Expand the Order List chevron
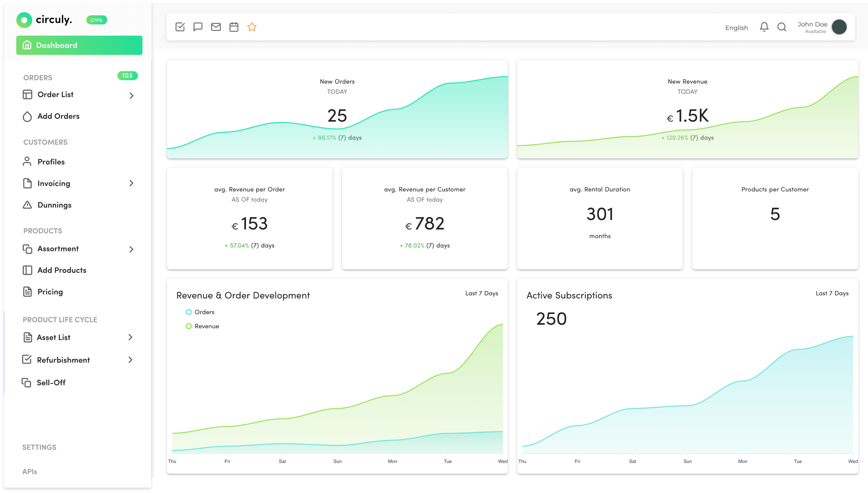Viewport: 868px width, 493px height. 131,96
